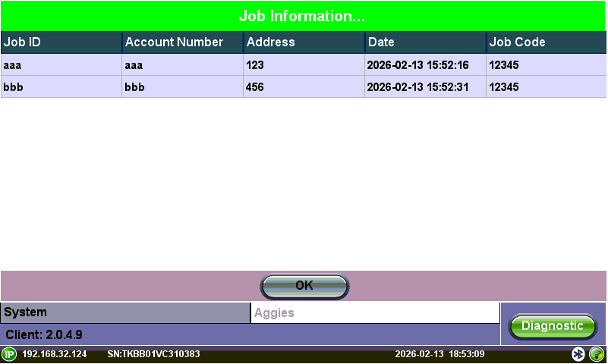The image size is (608, 364).
Task: Click the Address column header
Action: 304,42
